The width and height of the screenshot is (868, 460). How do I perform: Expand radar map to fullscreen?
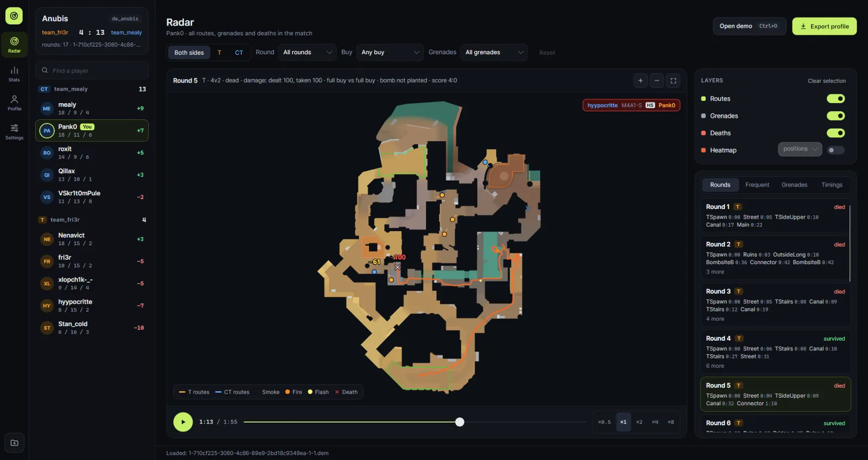pyautogui.click(x=673, y=80)
